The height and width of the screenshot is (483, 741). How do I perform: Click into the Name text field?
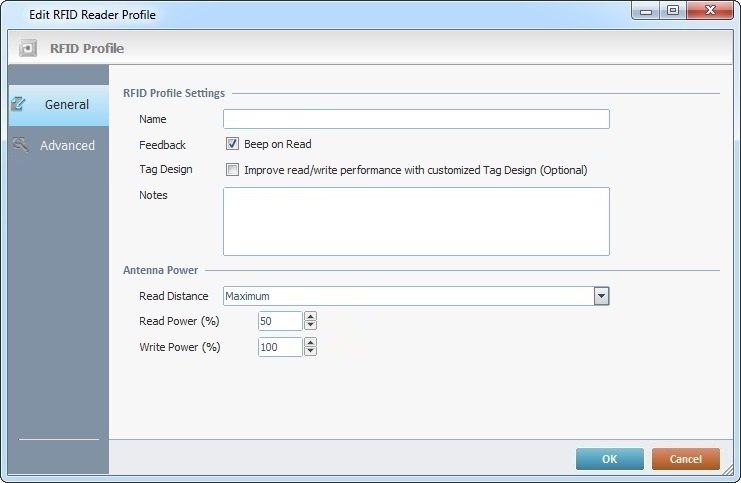(x=416, y=119)
